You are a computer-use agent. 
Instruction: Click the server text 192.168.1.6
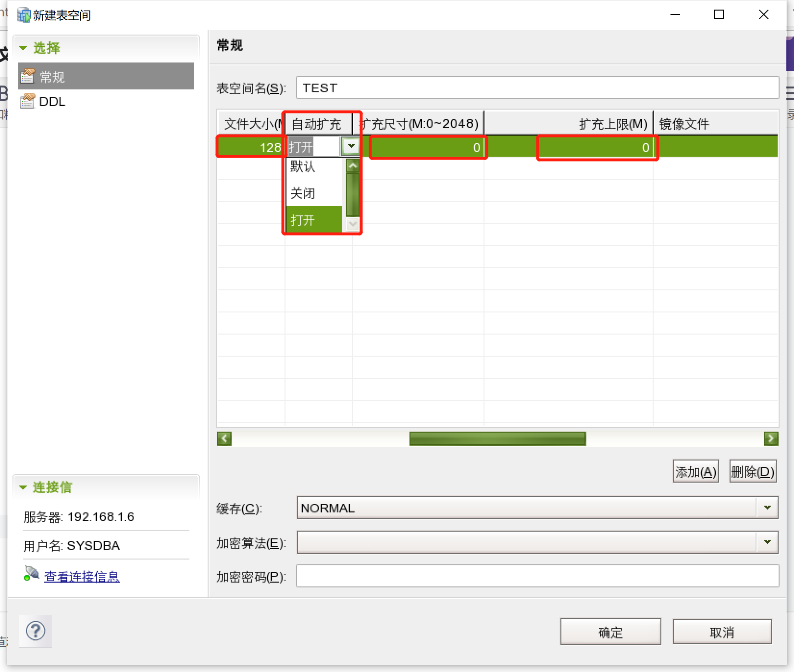[101, 517]
